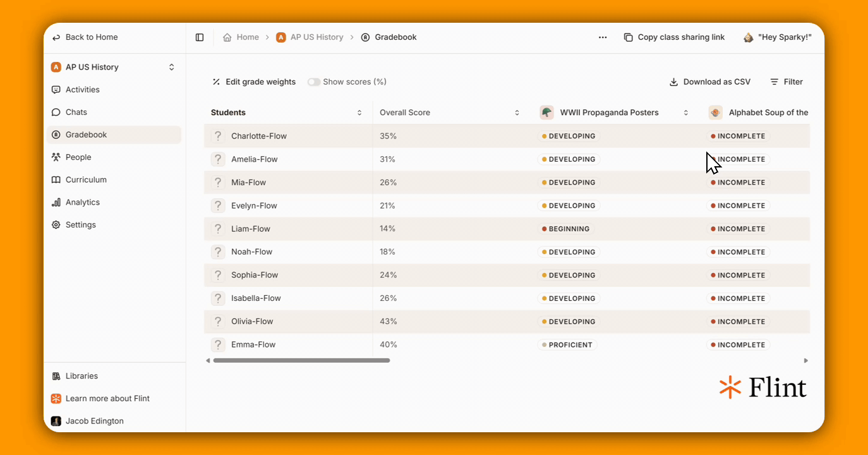Click Jacob Edington's profile avatar

[x=56, y=421]
